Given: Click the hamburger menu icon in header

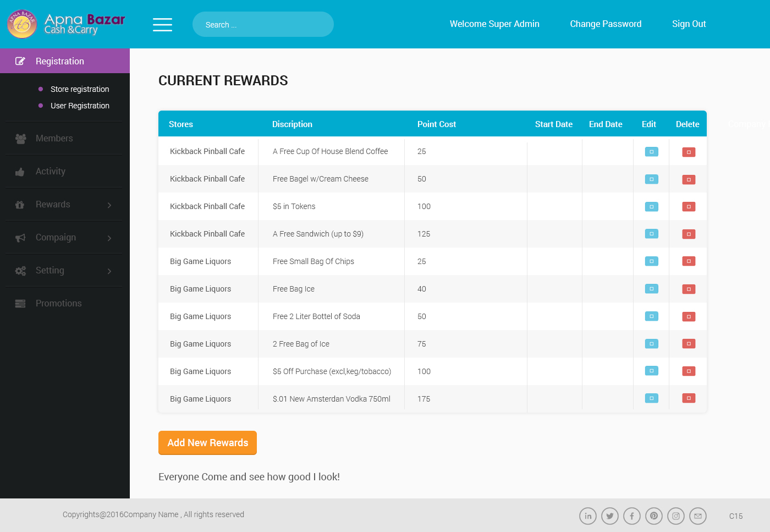Looking at the screenshot, I should [x=162, y=25].
